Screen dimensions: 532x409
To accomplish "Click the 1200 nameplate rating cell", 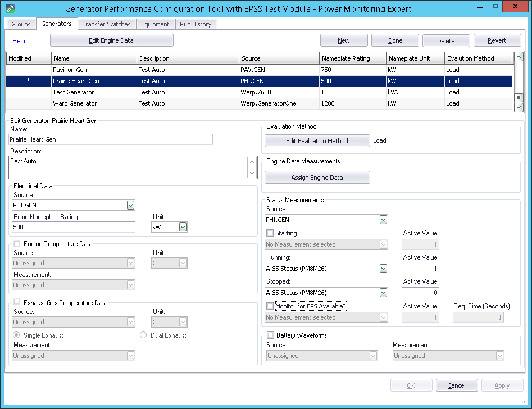I will [x=353, y=103].
